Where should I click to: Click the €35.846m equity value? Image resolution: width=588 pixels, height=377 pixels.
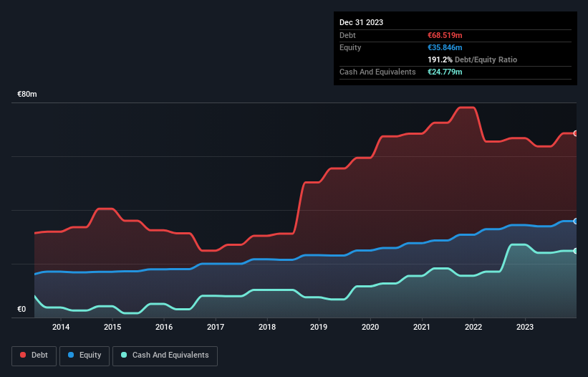tap(445, 47)
